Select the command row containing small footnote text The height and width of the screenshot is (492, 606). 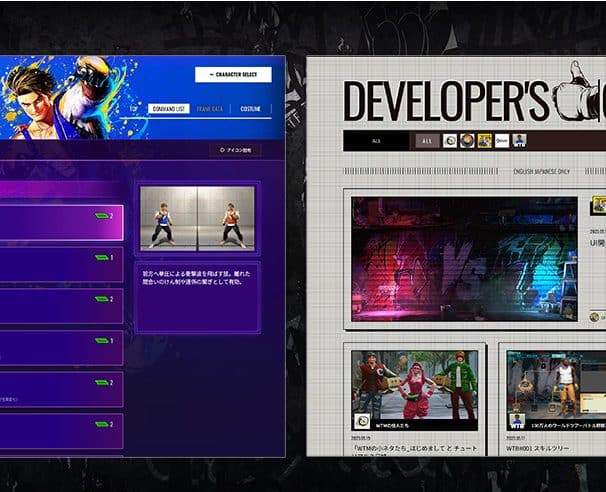pos(61,390)
